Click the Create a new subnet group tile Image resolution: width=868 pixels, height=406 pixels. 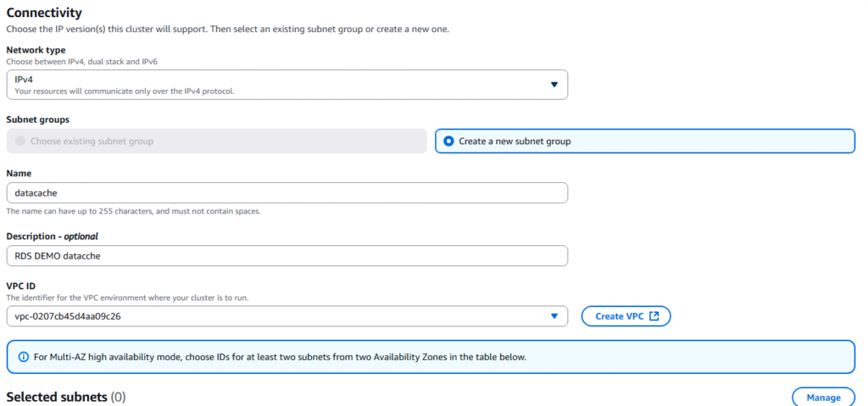645,142
